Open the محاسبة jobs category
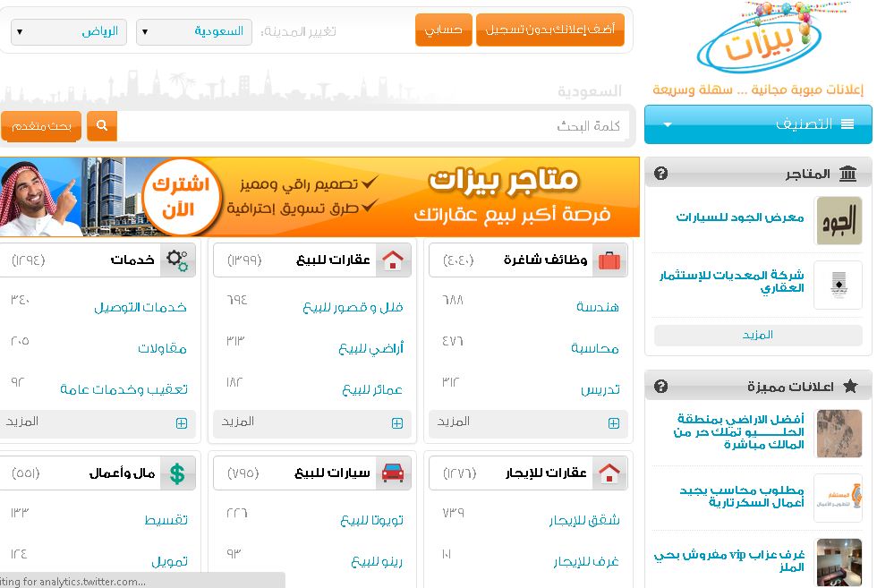The width and height of the screenshot is (877, 588). [594, 348]
